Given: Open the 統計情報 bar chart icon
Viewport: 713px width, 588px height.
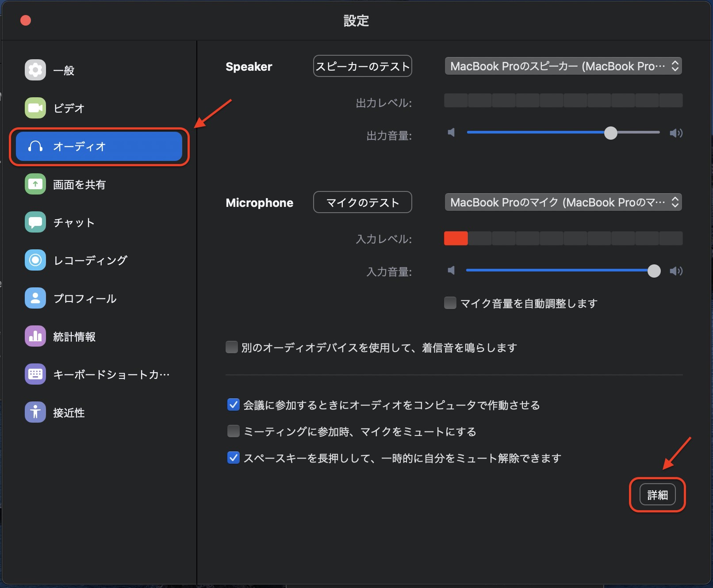Looking at the screenshot, I should [x=35, y=336].
